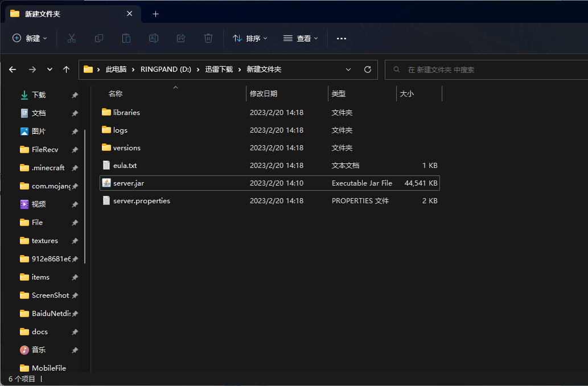The image size is (588, 386).
Task: Click the pin icon next to docs
Action: 75,332
